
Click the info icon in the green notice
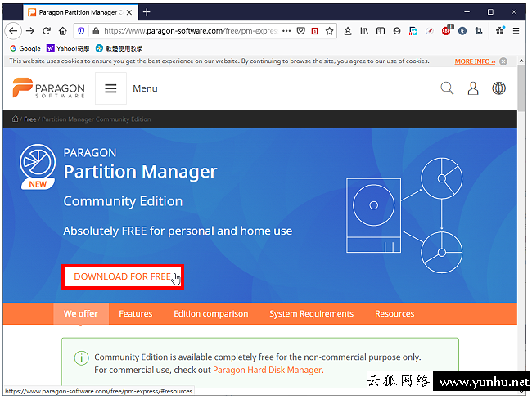81,358
